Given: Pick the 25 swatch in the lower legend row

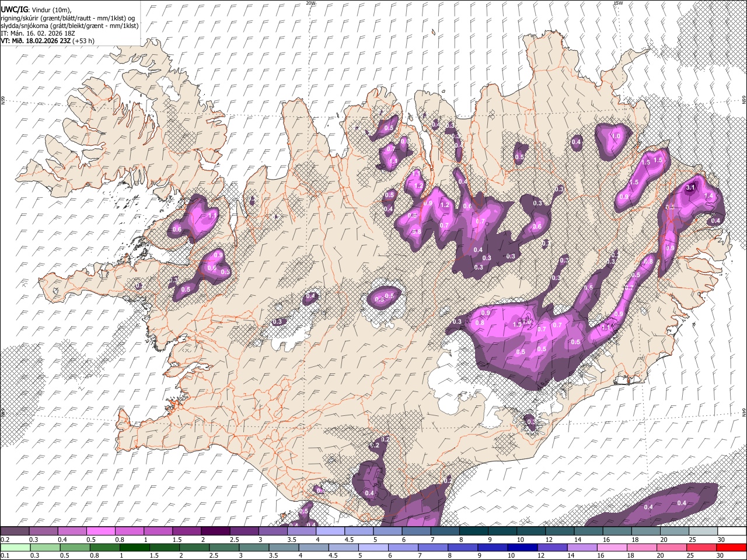Looking at the screenshot, I should click(700, 547).
